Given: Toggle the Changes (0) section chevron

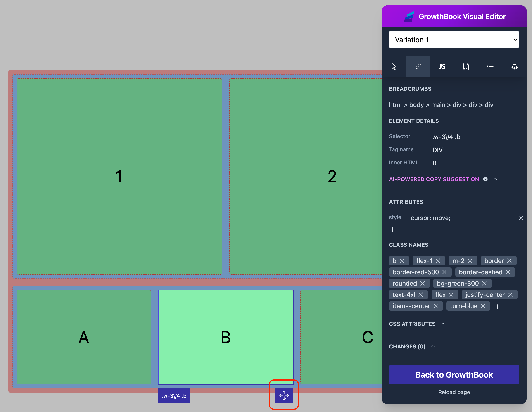Looking at the screenshot, I should tap(433, 346).
